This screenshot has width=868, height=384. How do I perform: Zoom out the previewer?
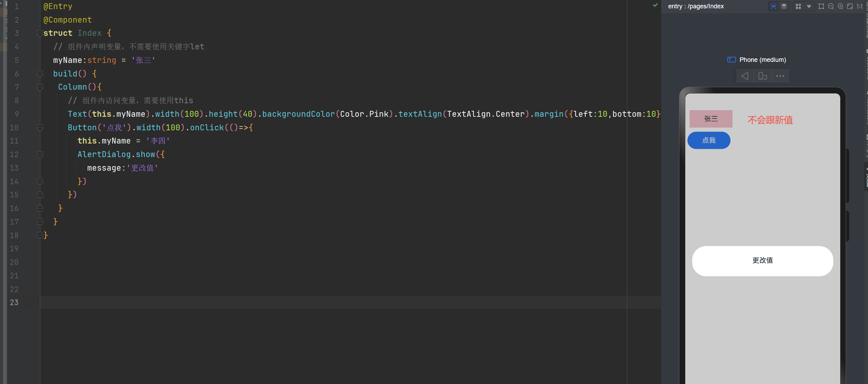pyautogui.click(x=831, y=6)
